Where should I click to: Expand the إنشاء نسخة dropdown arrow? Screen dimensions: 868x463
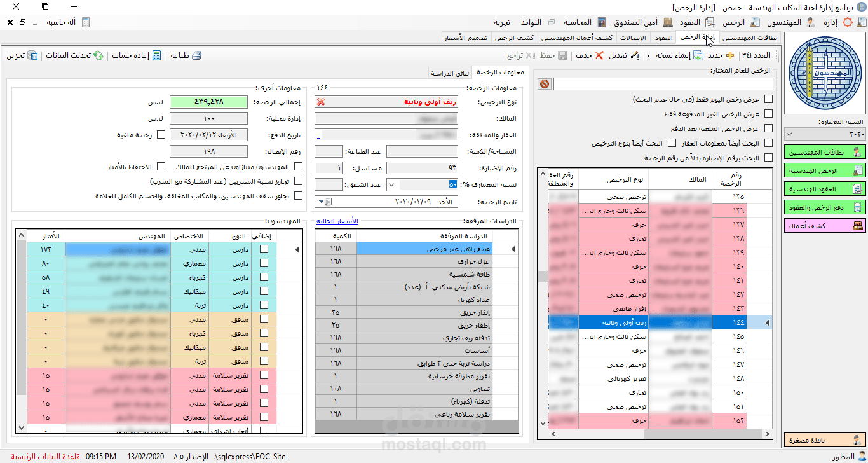point(648,55)
